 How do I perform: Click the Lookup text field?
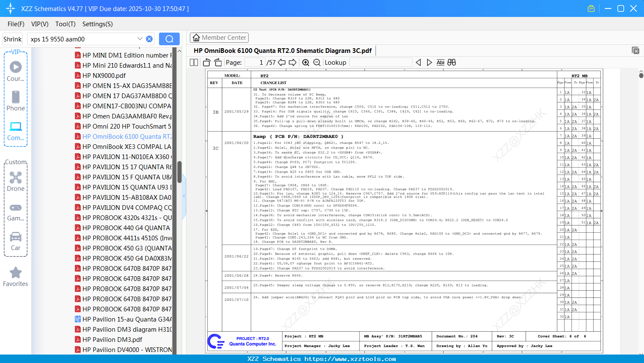pos(381,63)
